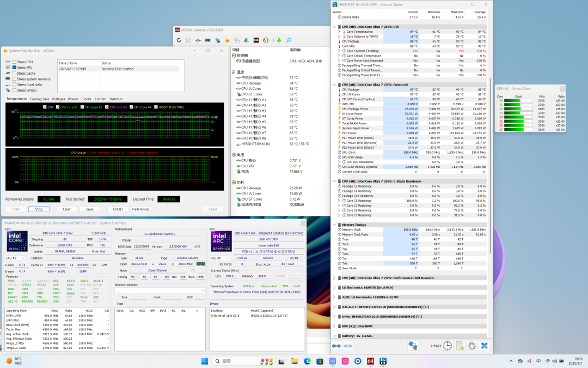
Task: Enable the Stress GPU(s) checkbox
Action: [x=14, y=90]
